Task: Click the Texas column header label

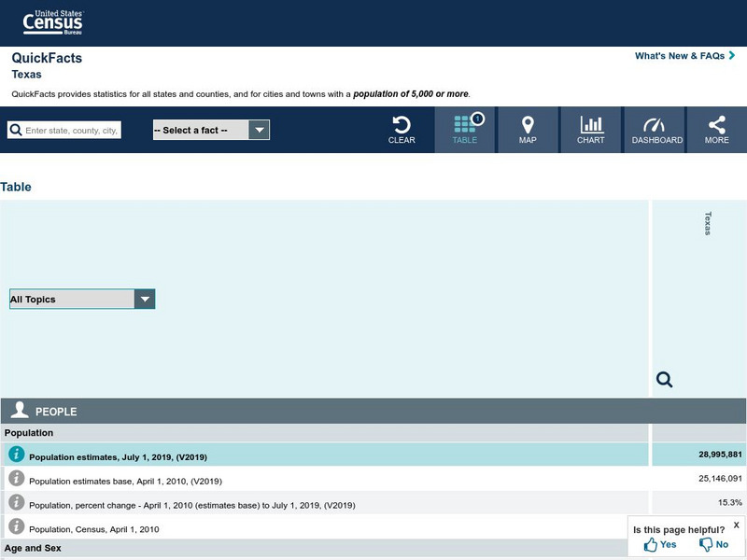Action: [708, 223]
